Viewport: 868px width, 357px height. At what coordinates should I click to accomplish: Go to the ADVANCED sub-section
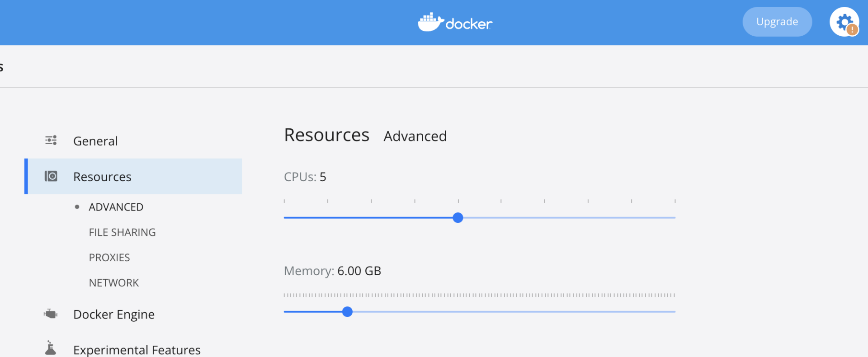coord(116,207)
